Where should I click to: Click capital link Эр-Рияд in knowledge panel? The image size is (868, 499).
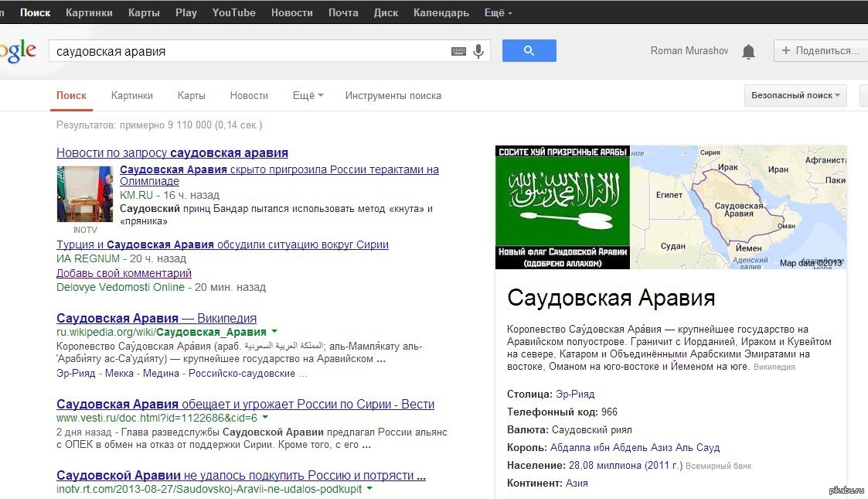575,394
